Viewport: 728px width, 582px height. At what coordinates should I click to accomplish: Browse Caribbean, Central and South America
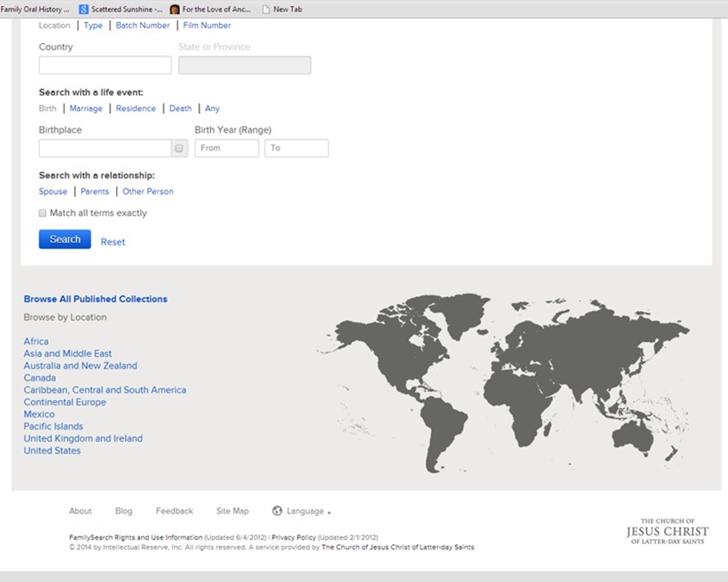105,390
